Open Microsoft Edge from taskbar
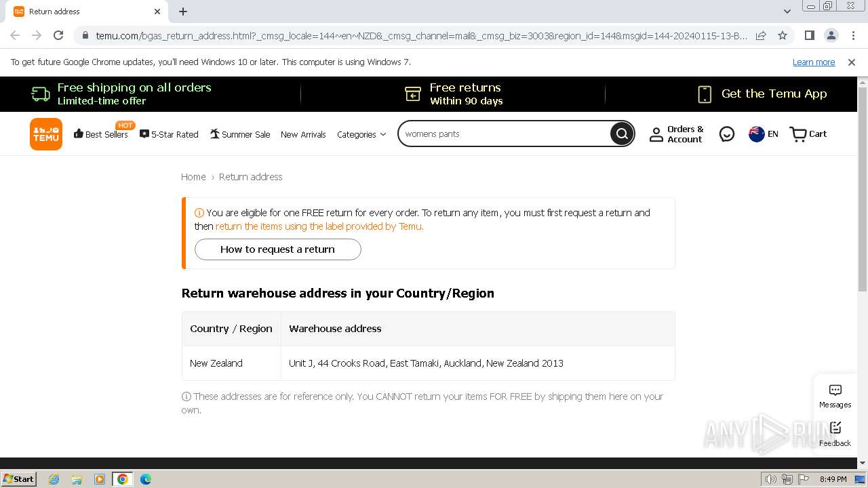The height and width of the screenshot is (488, 868). 146,479
